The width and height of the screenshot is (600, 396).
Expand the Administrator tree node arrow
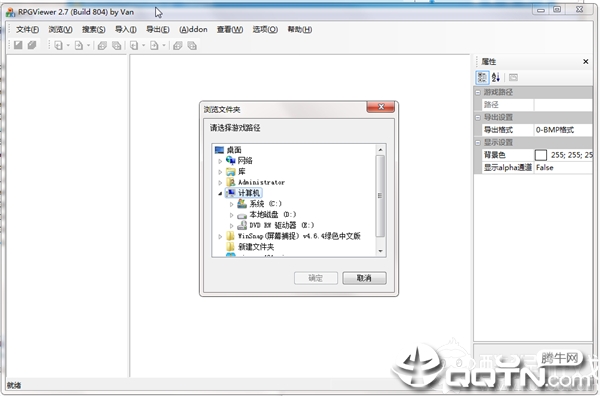(x=220, y=183)
